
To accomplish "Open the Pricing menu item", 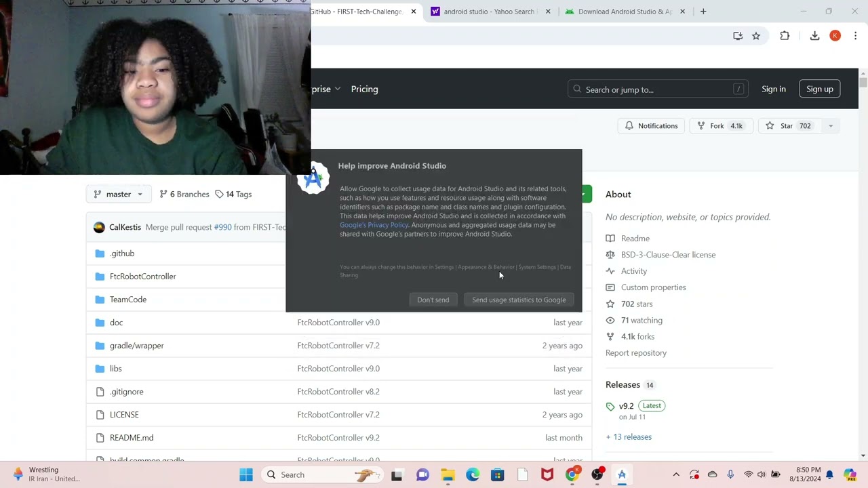I will (x=364, y=89).
